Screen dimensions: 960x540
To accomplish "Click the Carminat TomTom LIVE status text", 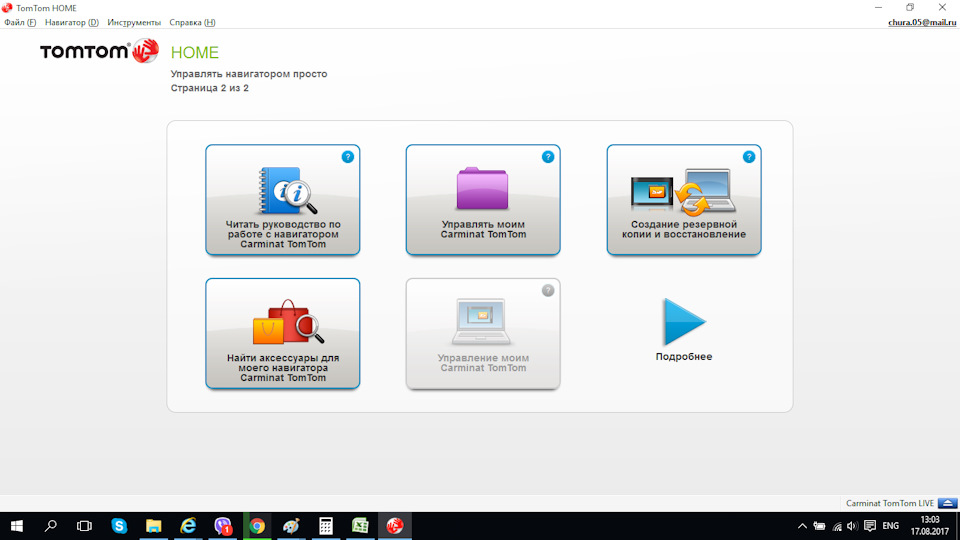I will pos(890,503).
